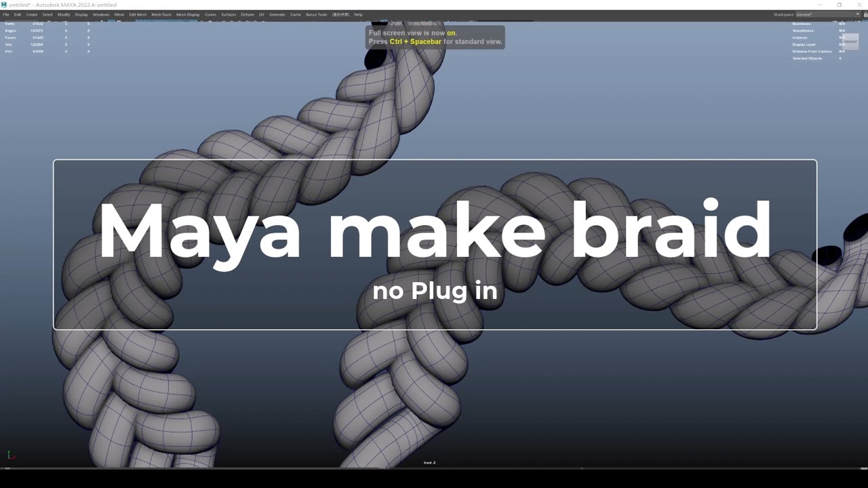Click the 'Distance From Camera:' HUD label
Image resolution: width=868 pixels, height=488 pixels.
pyautogui.click(x=812, y=51)
